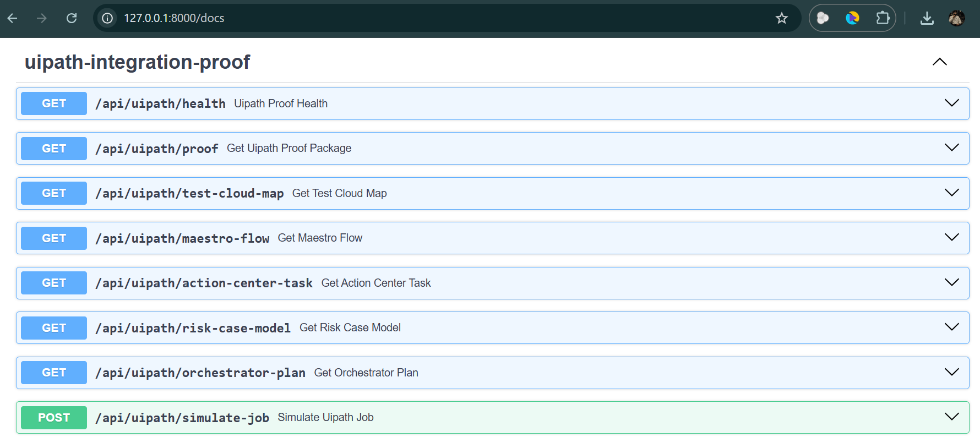Click the 'Get Action Center Task' summary text
Screen dimensions: 980x448
(376, 283)
